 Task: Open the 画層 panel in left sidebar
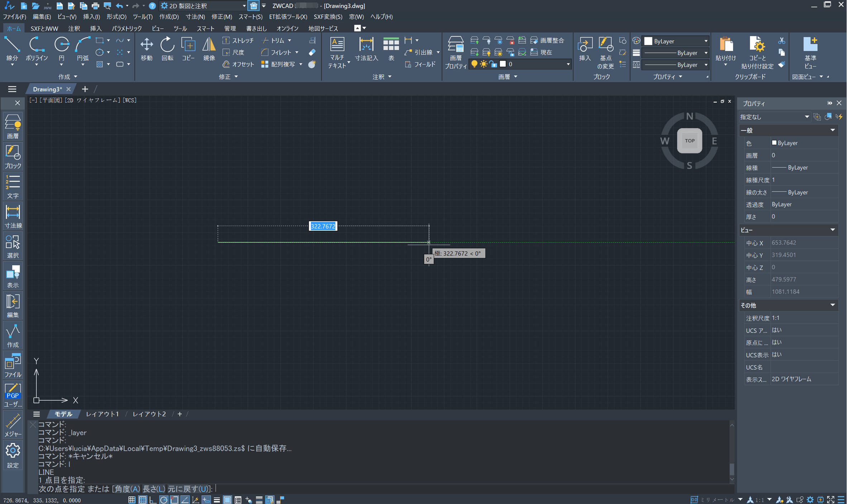[x=13, y=126]
